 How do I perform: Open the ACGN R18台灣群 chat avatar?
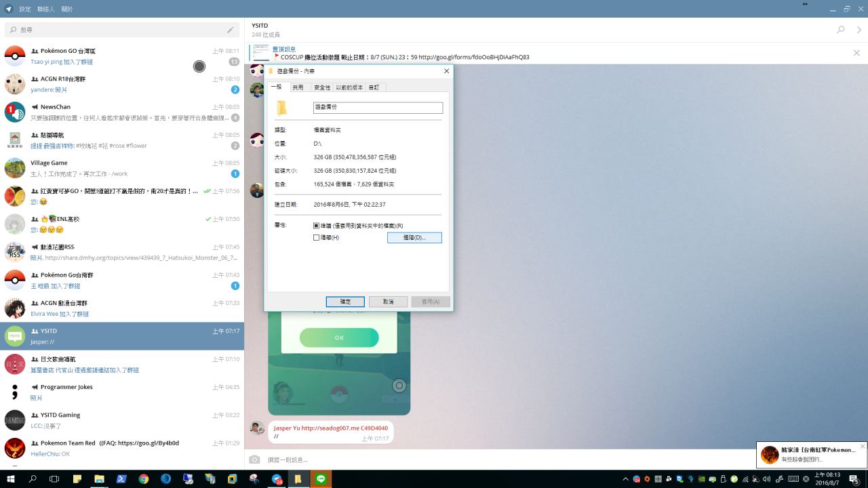tap(15, 84)
